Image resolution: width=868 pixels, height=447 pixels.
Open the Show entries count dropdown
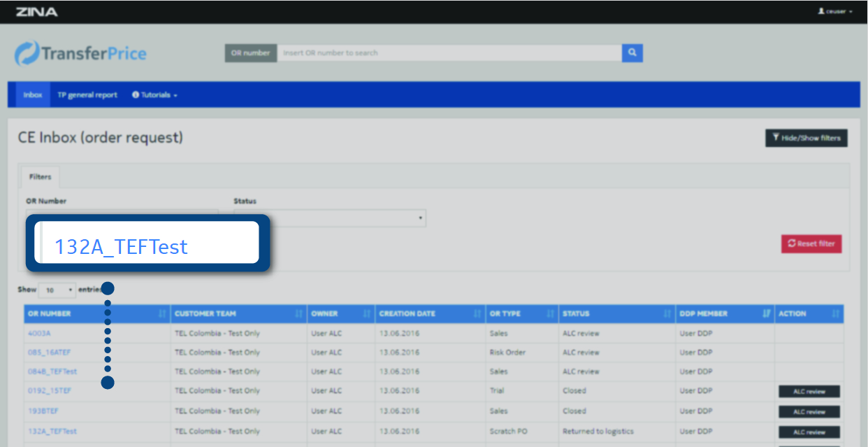(x=57, y=290)
